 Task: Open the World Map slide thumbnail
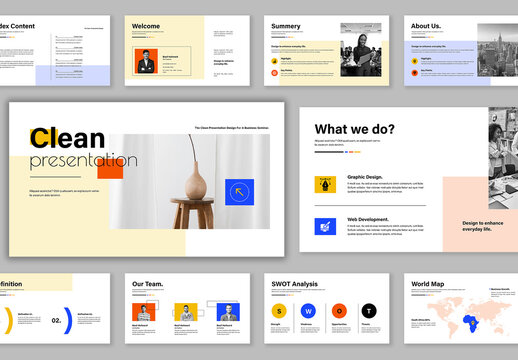pyautogui.click(x=461, y=309)
